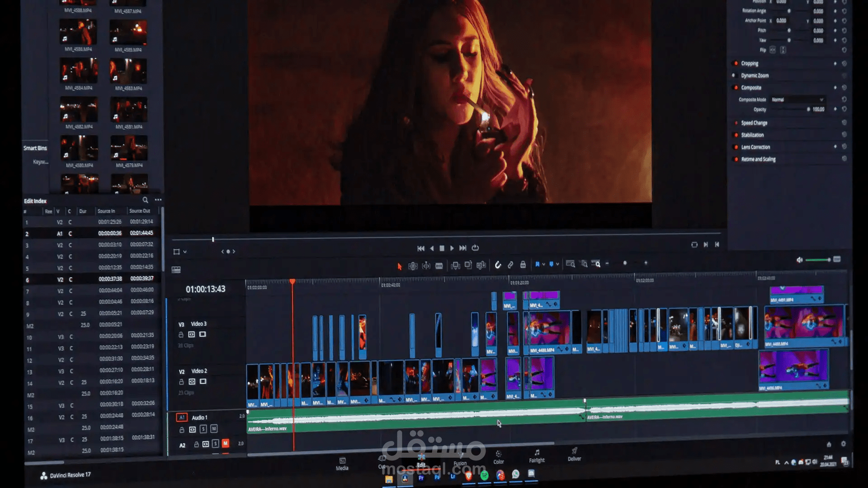Zoom out timeline with minus icon

click(607, 263)
